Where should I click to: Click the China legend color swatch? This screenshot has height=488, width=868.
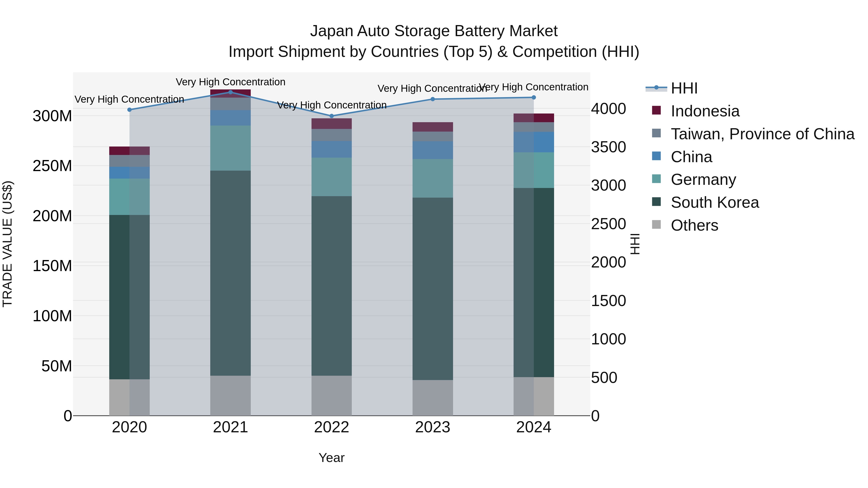(x=656, y=156)
